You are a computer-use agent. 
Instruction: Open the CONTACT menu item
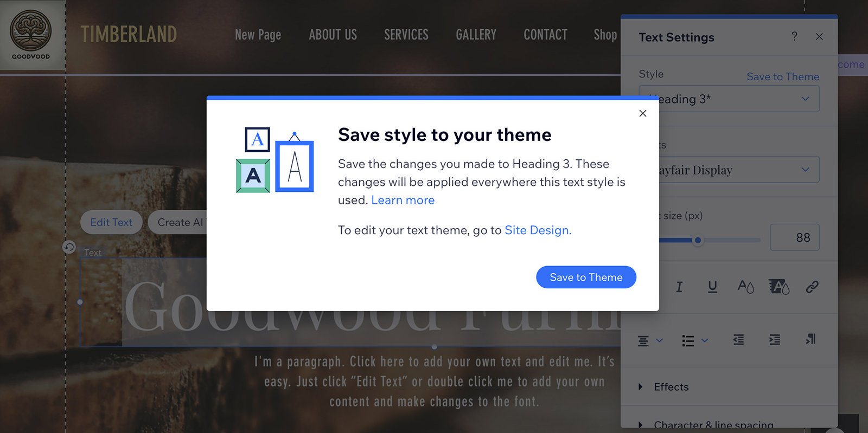point(545,35)
